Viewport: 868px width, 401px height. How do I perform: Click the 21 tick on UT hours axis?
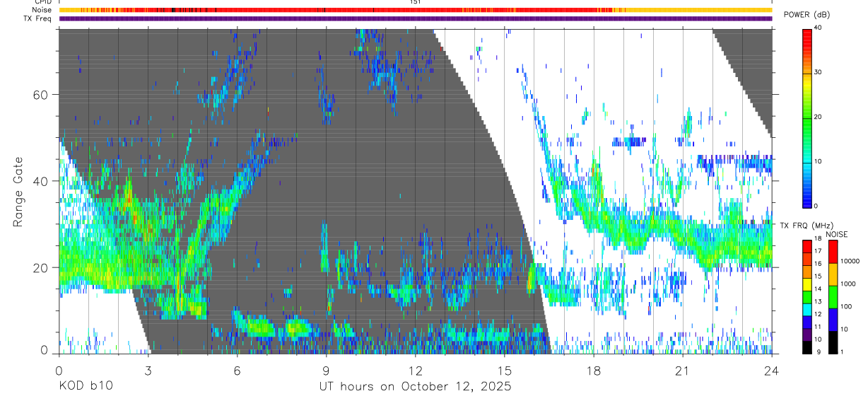(x=683, y=370)
